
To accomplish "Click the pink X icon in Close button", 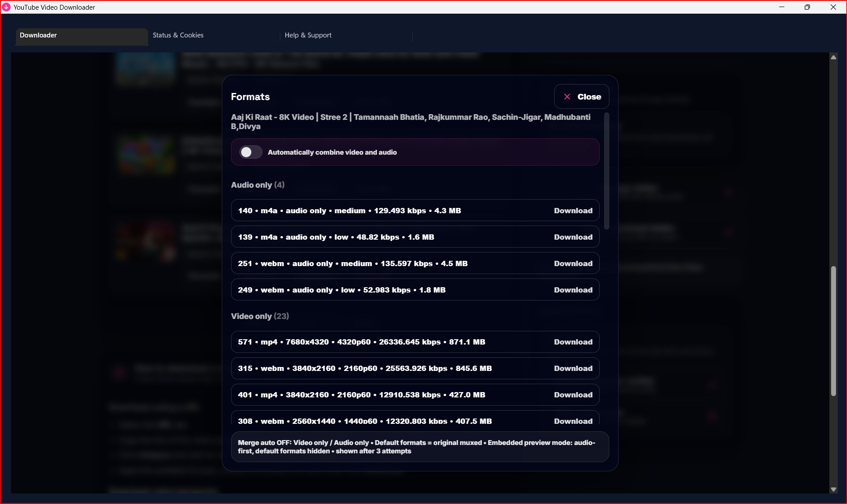I will tap(567, 96).
